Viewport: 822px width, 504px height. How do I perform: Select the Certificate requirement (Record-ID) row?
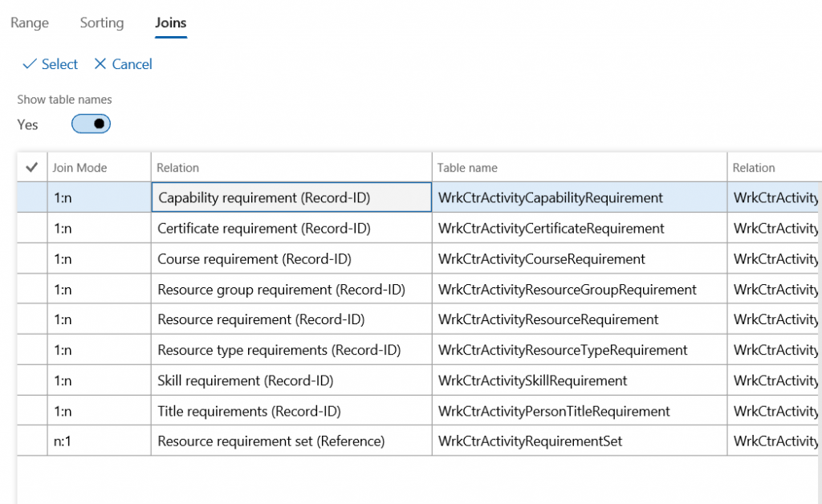pyautogui.click(x=264, y=229)
